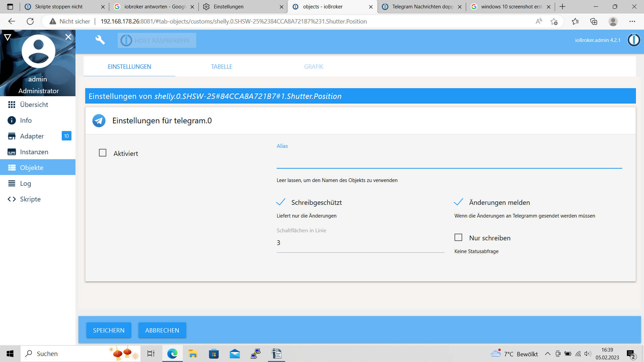
Task: Expand the triangle menu above avatar
Action: coord(8,37)
